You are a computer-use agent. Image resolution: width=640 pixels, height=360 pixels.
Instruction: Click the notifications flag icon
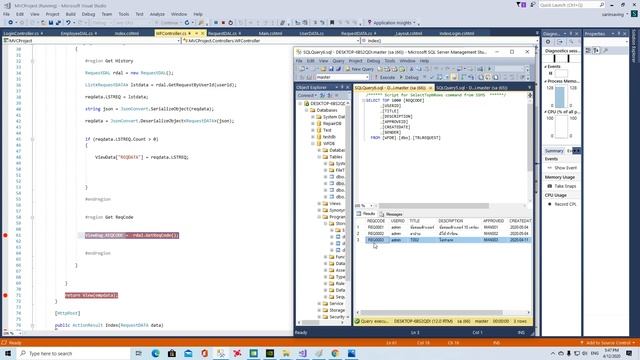tap(519, 5)
